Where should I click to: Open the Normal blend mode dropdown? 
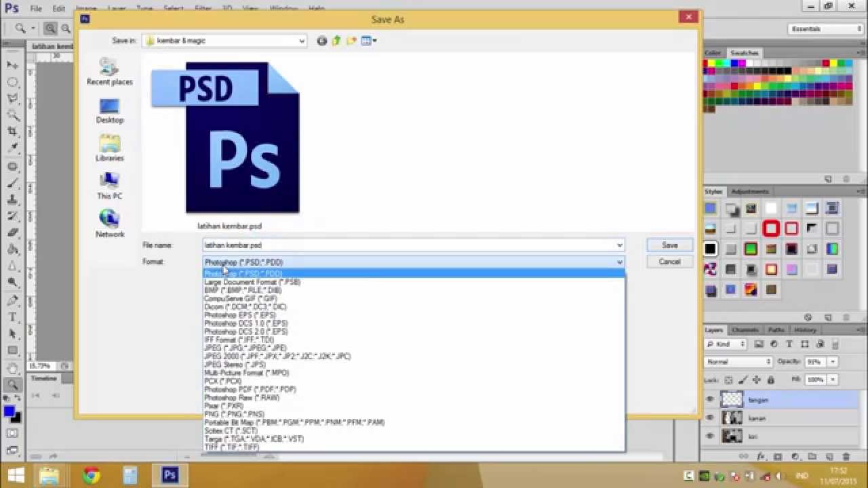[738, 362]
